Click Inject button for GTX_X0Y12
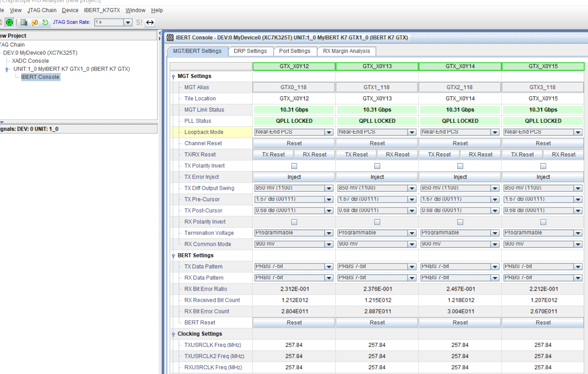 pos(294,177)
